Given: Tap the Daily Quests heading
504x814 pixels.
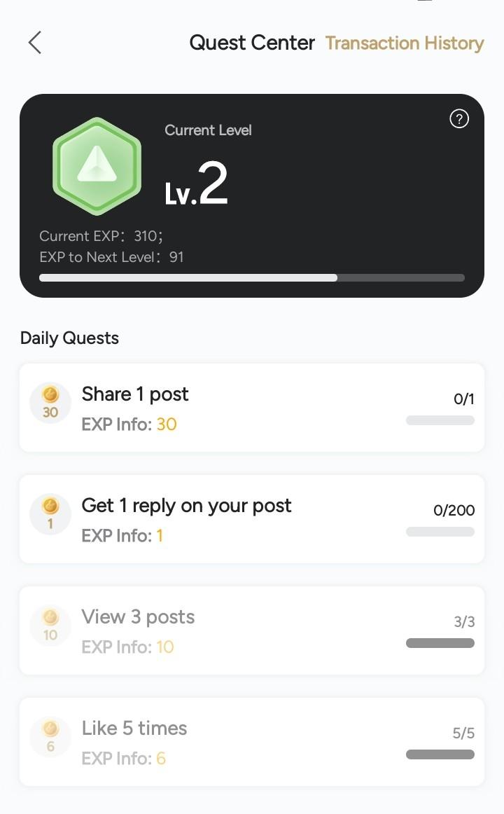Looking at the screenshot, I should tap(69, 338).
